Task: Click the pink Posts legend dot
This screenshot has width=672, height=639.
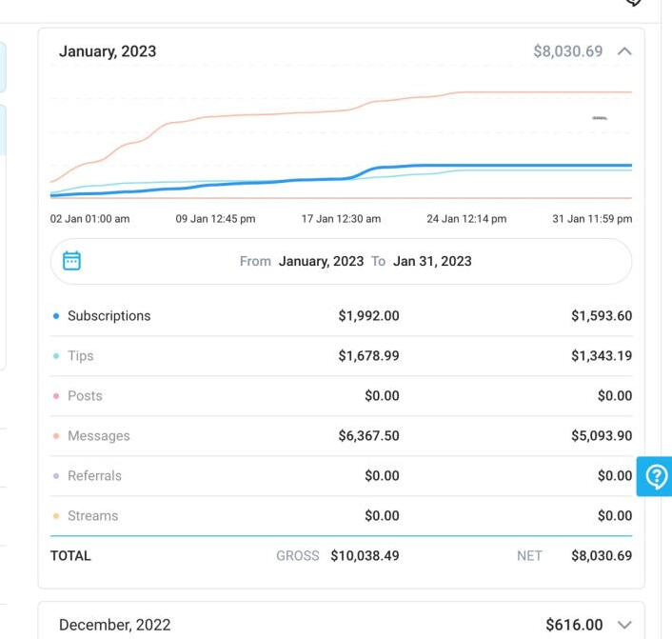Action: point(56,396)
